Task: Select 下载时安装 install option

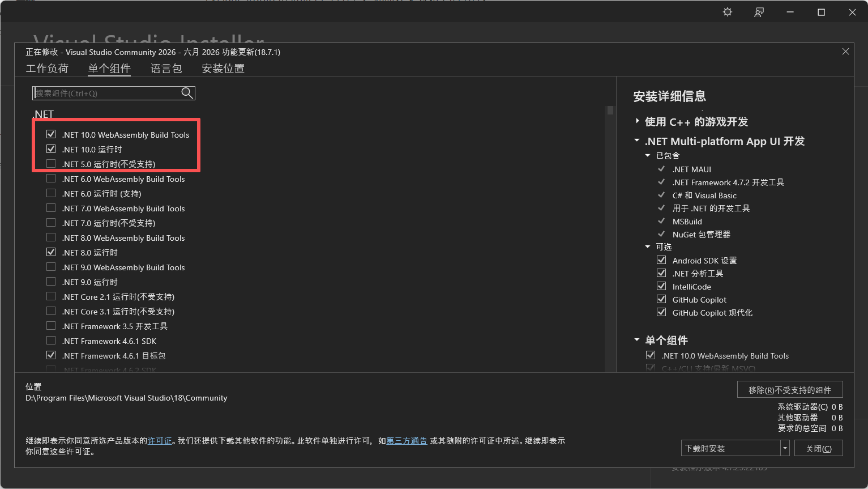Action: [730, 448]
